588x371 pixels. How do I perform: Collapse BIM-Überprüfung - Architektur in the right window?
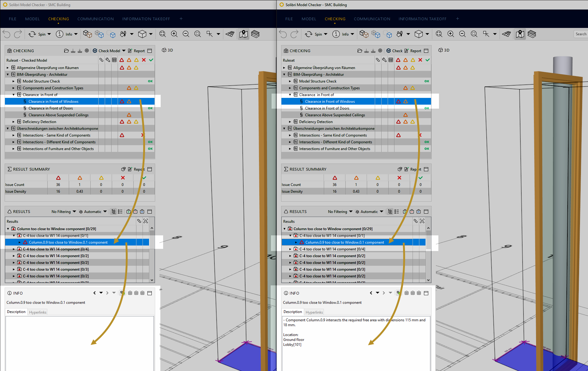(x=284, y=74)
